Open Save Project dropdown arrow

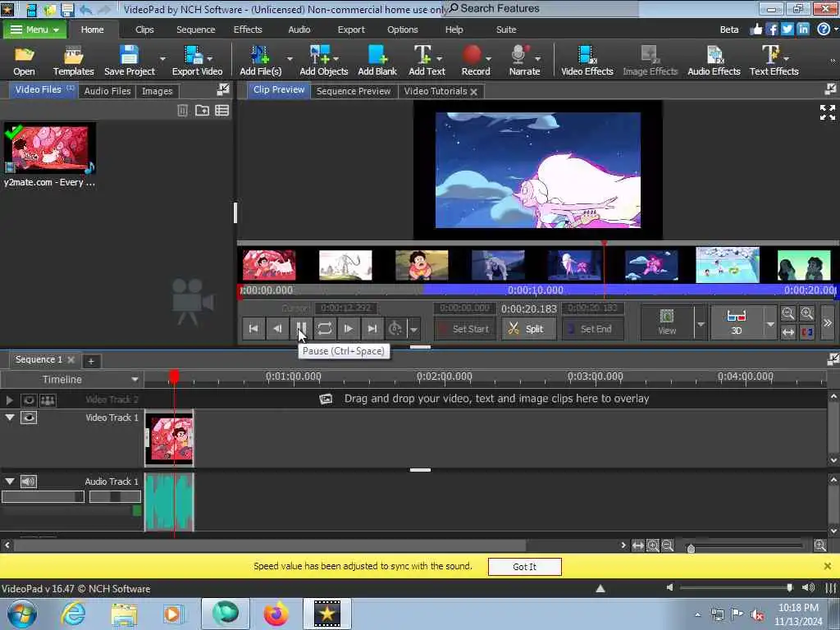pos(163,58)
